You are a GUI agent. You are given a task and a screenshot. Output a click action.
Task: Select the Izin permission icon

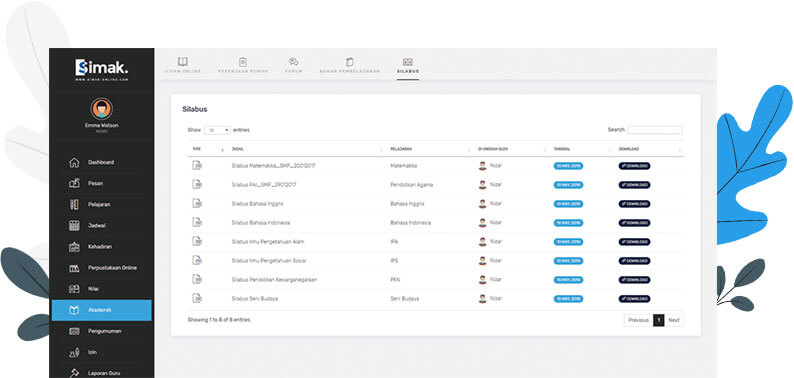(x=74, y=352)
